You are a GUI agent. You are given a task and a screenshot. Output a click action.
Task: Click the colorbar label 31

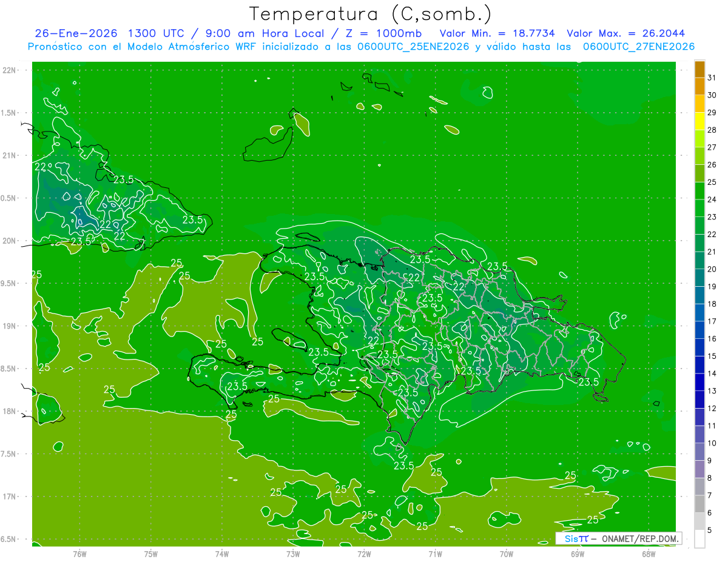coord(712,78)
